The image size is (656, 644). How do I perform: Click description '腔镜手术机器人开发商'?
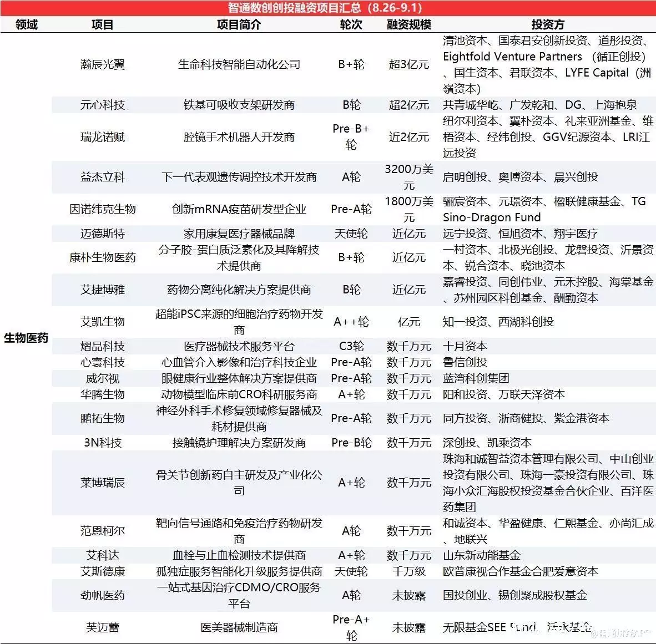tap(239, 137)
